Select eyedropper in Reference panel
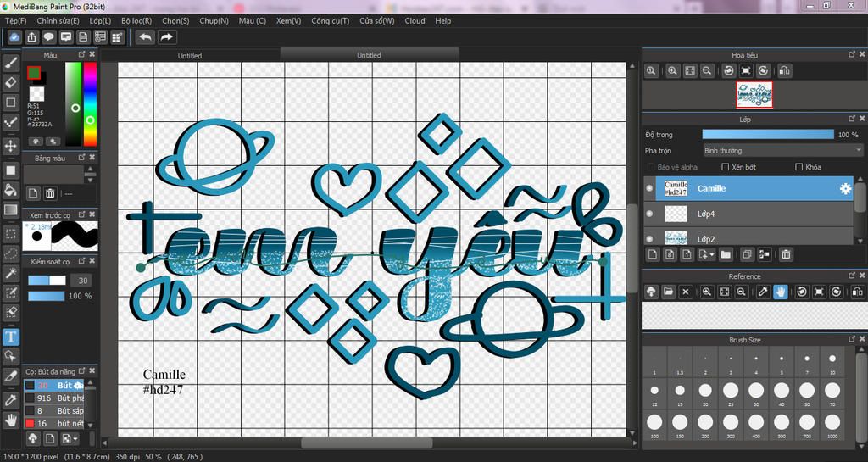This screenshot has width=868, height=462. (763, 292)
